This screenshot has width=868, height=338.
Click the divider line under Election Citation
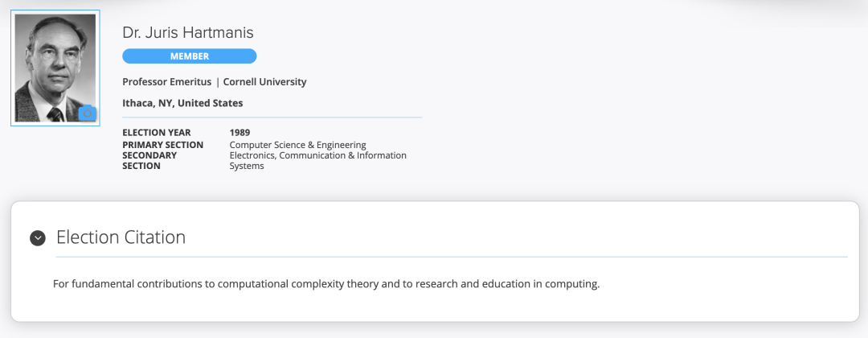tap(450, 257)
